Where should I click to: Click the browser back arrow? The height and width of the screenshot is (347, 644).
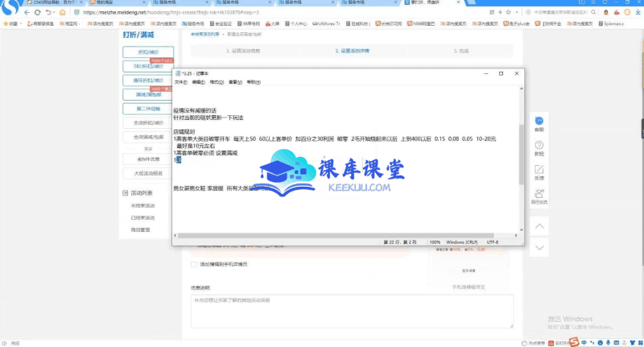coord(27,12)
